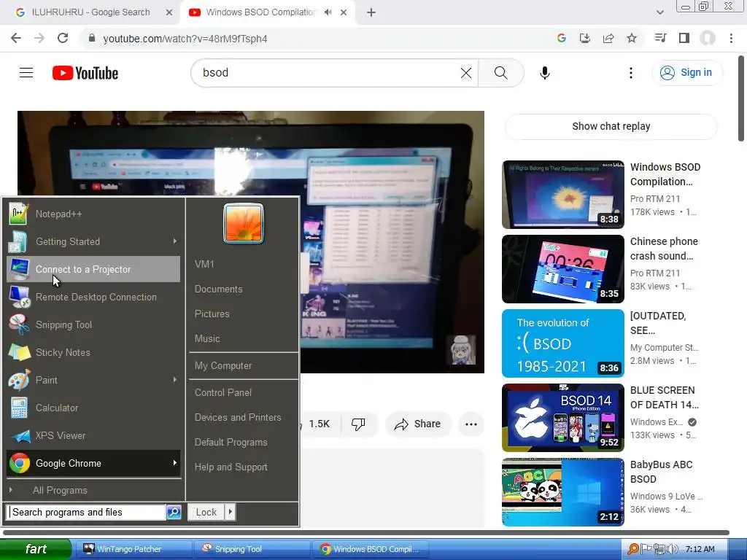Switch to the ILUHRUHRU Google Search tab
747x560 pixels.
(x=90, y=12)
